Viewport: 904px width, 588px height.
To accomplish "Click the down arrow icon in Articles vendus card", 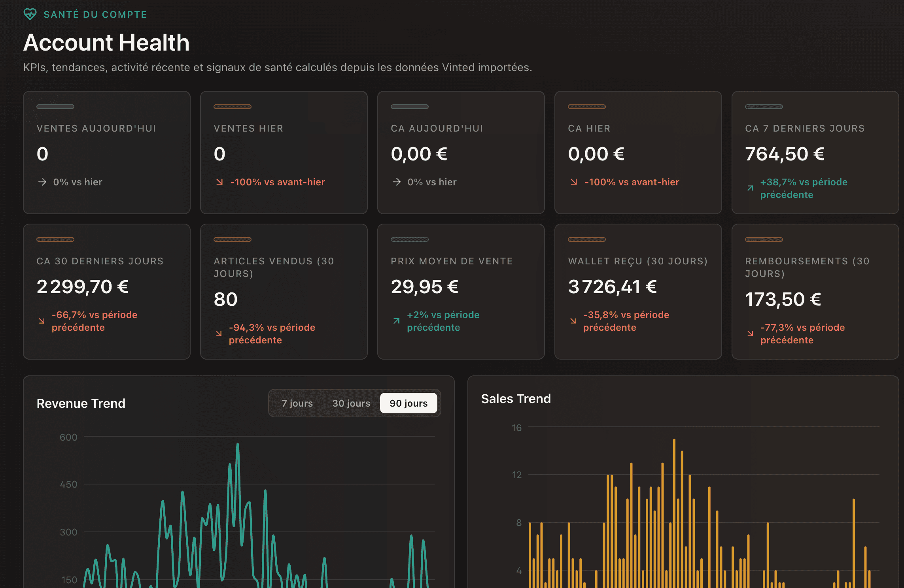I will tap(219, 334).
